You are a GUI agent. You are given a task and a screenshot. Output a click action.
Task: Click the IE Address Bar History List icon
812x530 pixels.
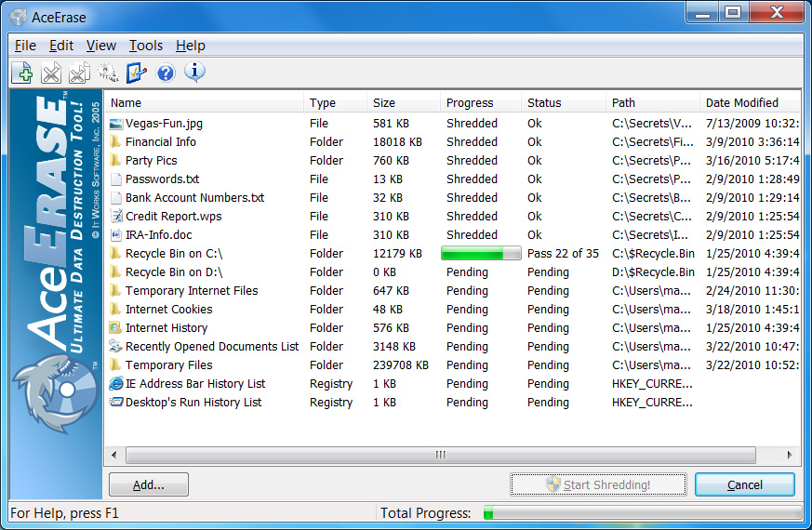(x=116, y=383)
